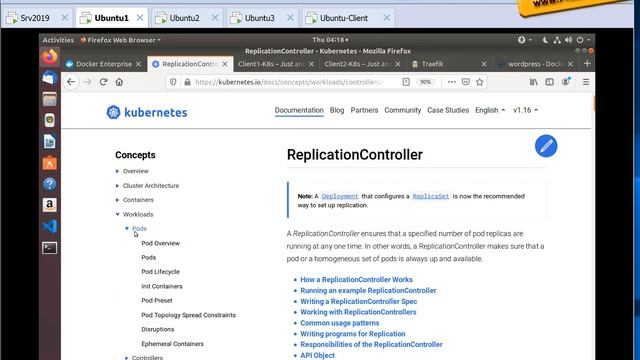Screen dimensions: 640x360
Task: Open the Blog navigation link
Action: [x=337, y=110]
